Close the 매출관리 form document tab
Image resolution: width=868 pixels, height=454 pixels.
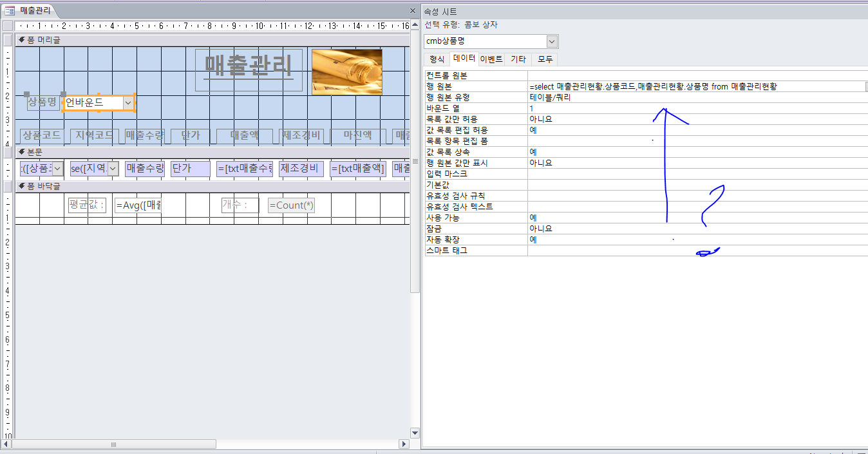point(413,11)
